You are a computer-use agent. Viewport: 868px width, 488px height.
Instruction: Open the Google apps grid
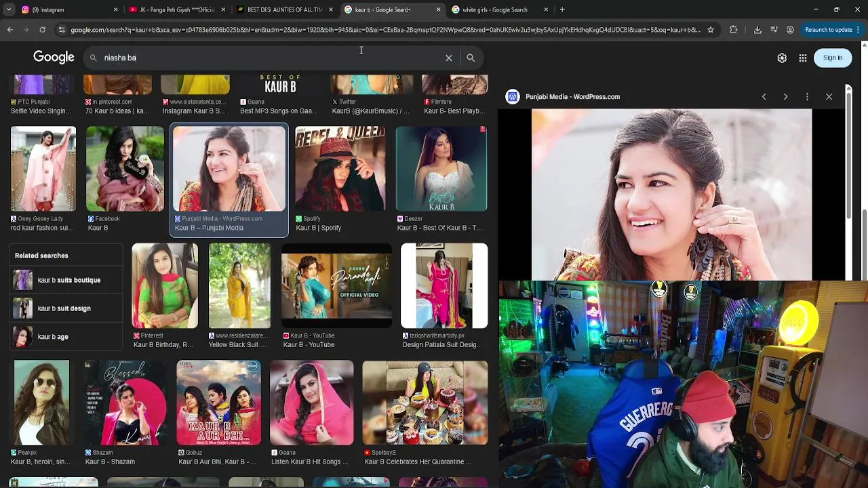coord(803,58)
